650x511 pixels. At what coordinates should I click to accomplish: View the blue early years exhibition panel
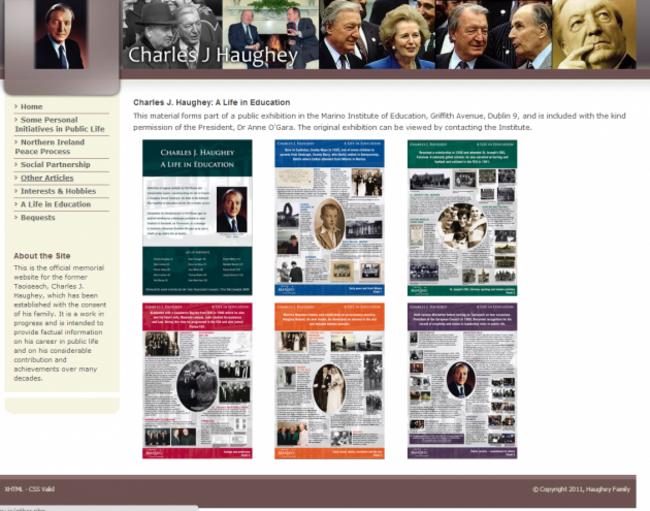click(x=329, y=218)
